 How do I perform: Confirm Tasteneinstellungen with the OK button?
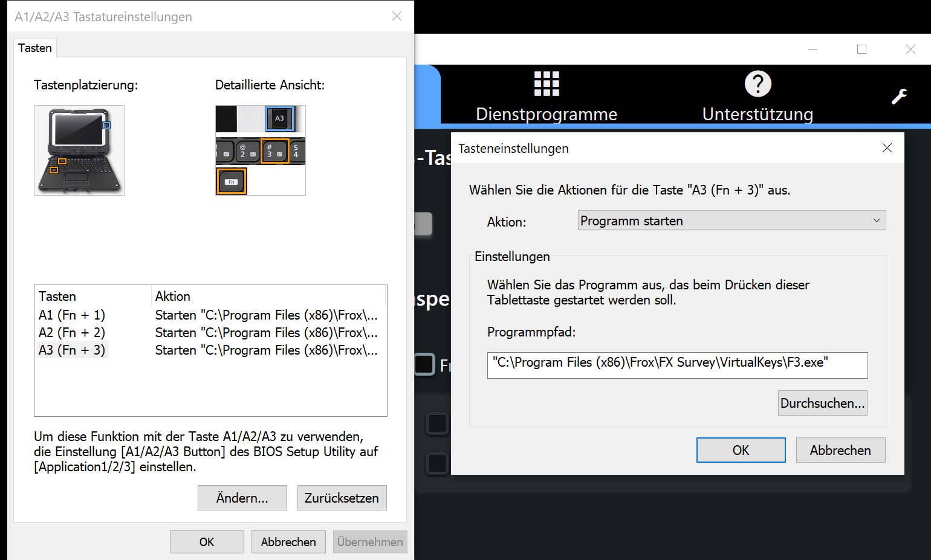741,450
